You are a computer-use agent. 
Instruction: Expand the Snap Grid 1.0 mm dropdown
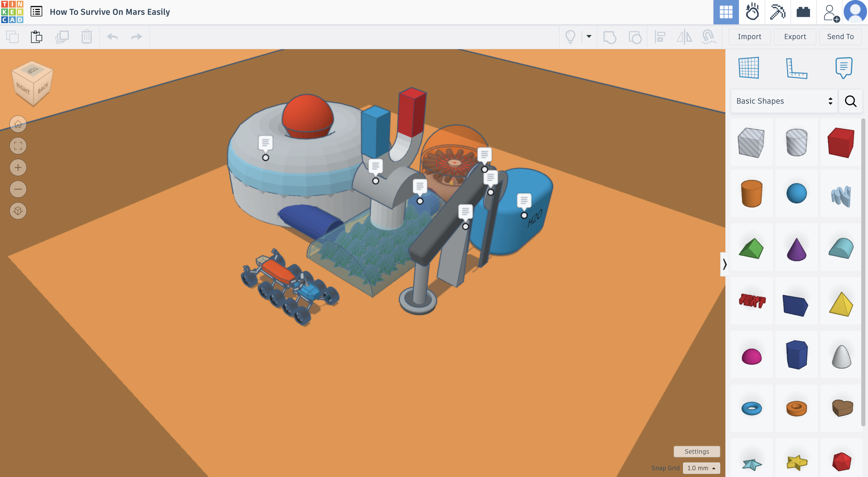pyautogui.click(x=701, y=468)
